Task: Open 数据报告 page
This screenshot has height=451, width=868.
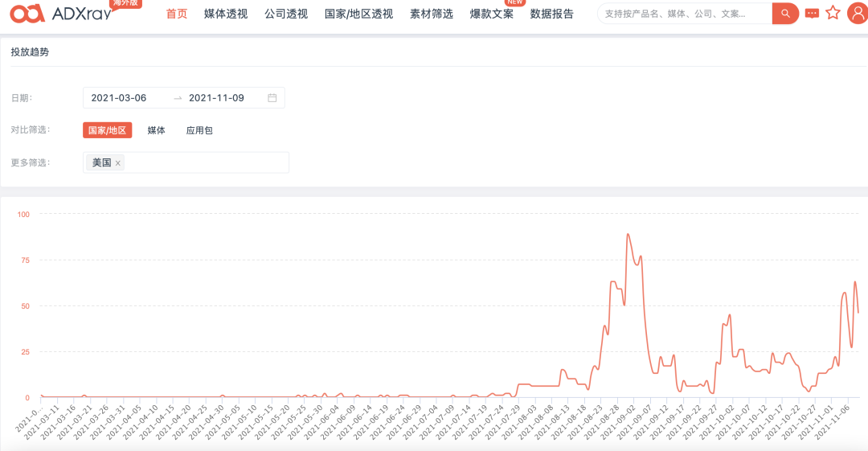Action: pos(552,14)
